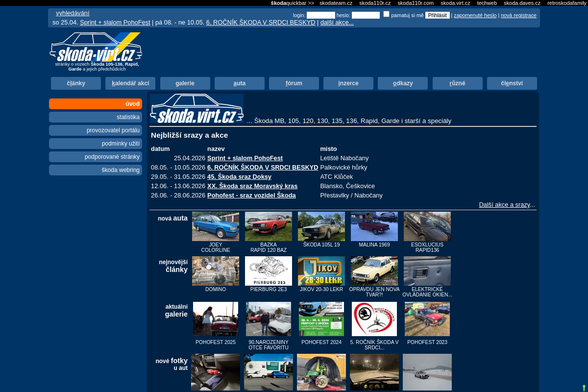Screen dimensions: 588x392
Task: Select 'provozovatel portálu' in the sidebar
Action: [96, 130]
